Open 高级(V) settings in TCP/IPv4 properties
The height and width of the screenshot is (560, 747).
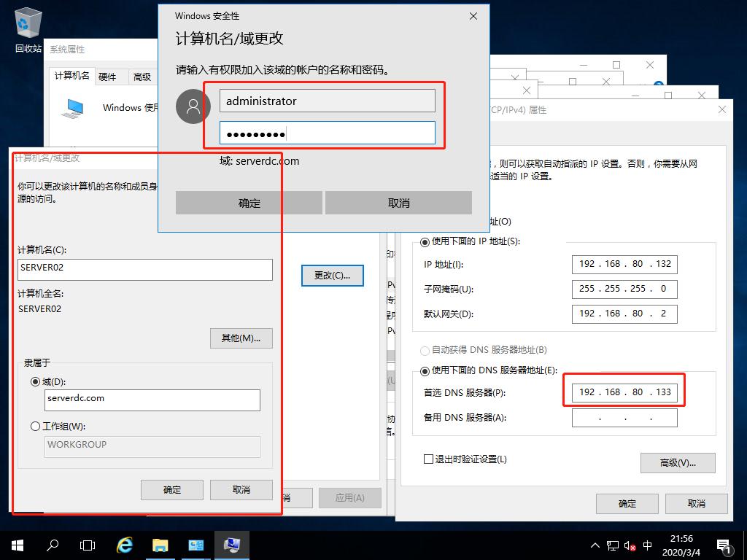coord(677,464)
